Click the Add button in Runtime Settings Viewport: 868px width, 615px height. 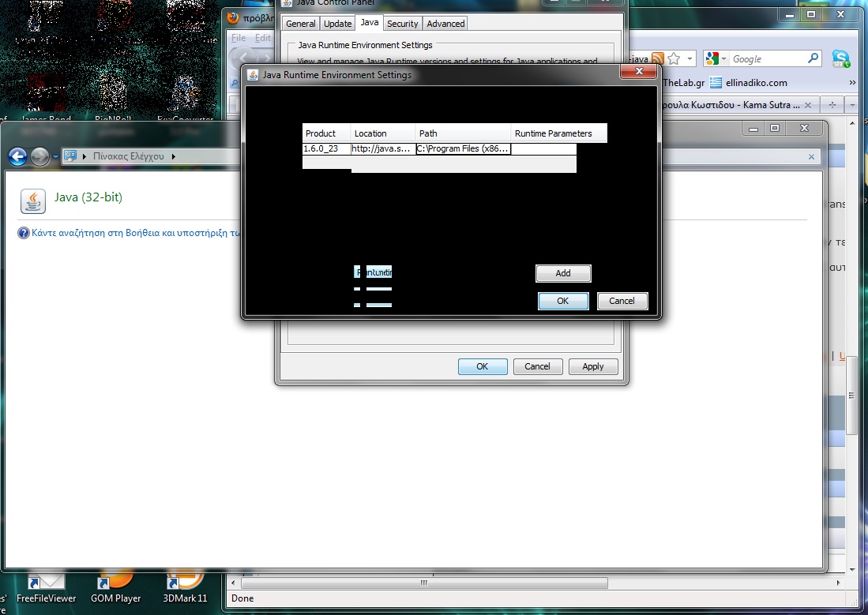pos(563,273)
